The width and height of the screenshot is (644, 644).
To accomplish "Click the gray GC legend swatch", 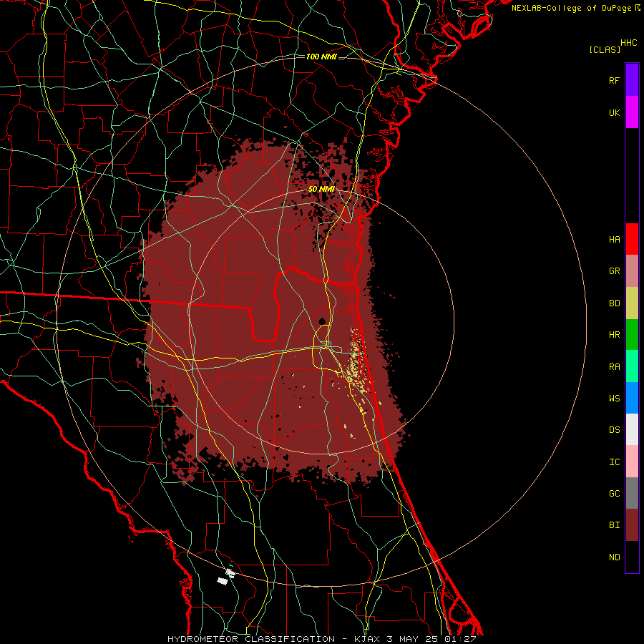I will [x=632, y=493].
